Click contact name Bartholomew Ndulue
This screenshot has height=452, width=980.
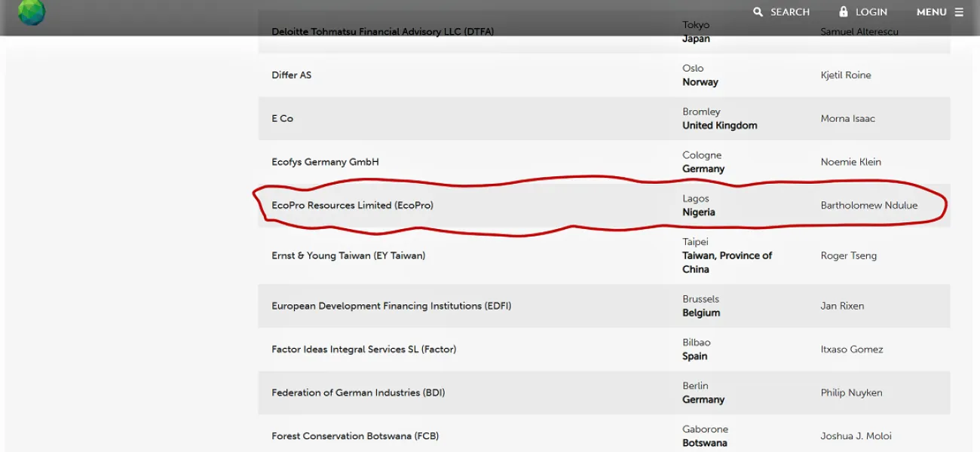click(868, 205)
